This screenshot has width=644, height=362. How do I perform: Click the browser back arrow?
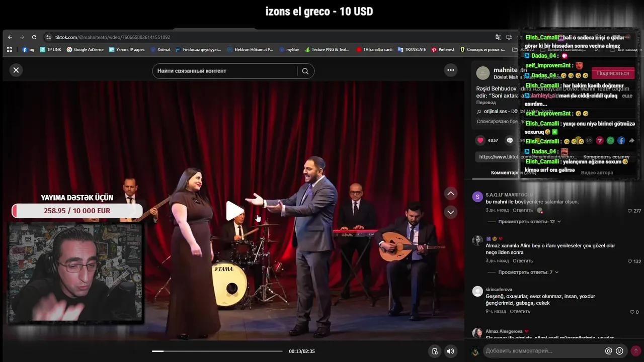(10, 37)
